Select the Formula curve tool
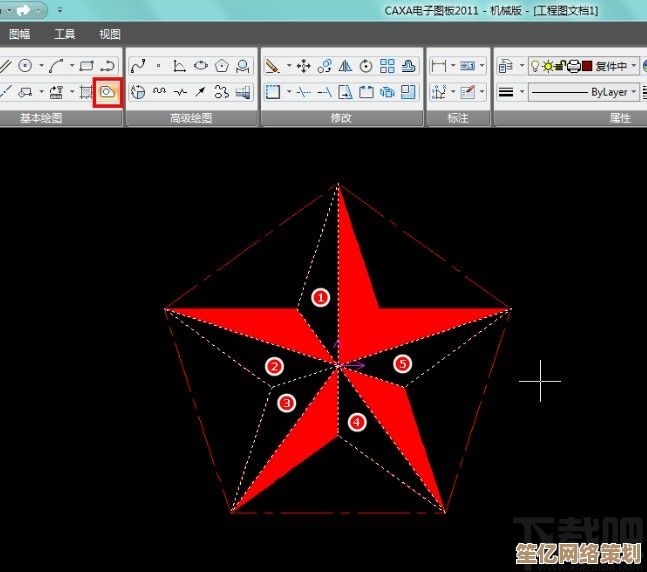This screenshot has width=647, height=572. [179, 66]
